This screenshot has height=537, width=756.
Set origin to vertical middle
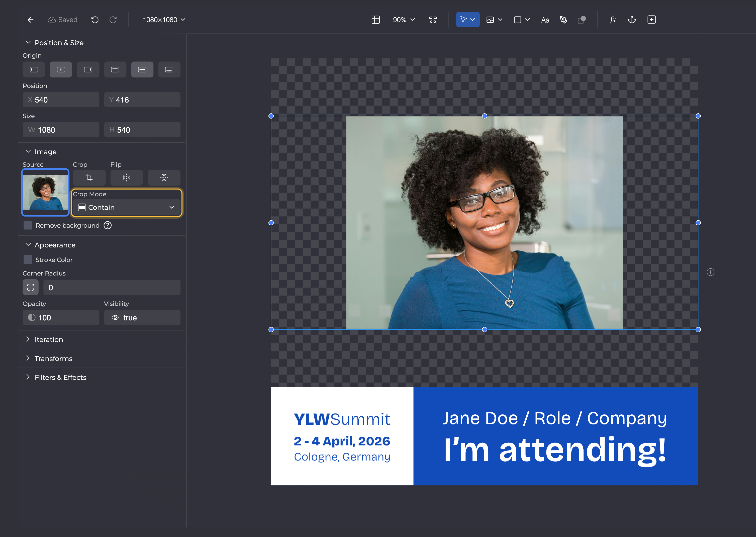pos(142,69)
